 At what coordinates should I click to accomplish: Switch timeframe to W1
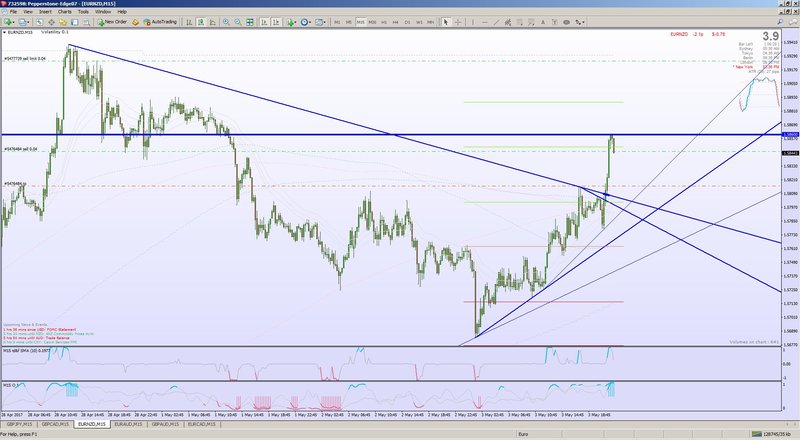click(419, 22)
